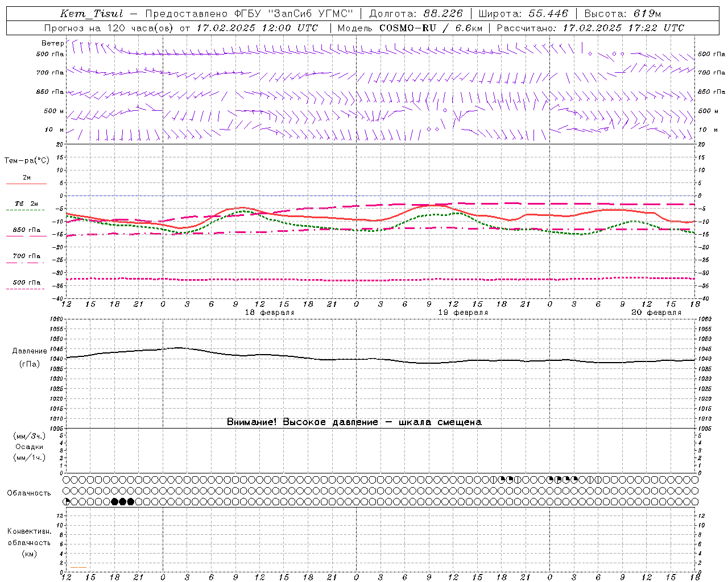Click the model name COSMO-RU / 6.6км
The width and height of the screenshot is (728, 582).
click(431, 28)
